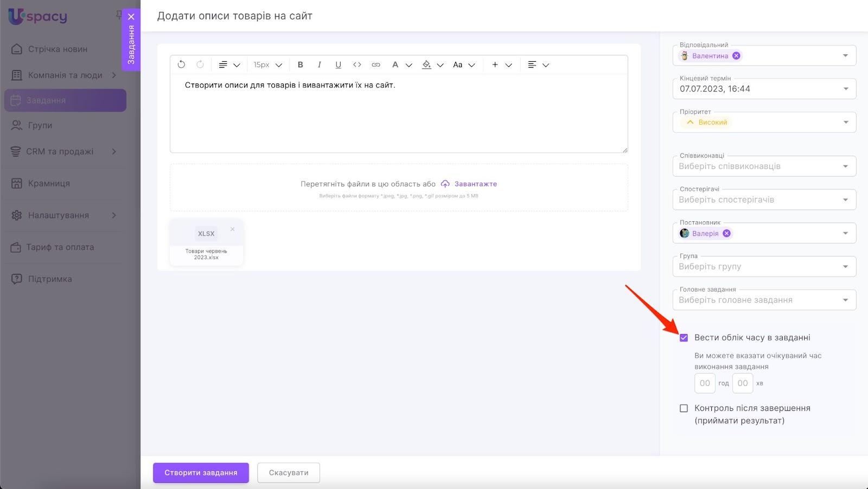Screen dimensions: 868x489
Task: Click the cloud upload icon
Action: (445, 184)
